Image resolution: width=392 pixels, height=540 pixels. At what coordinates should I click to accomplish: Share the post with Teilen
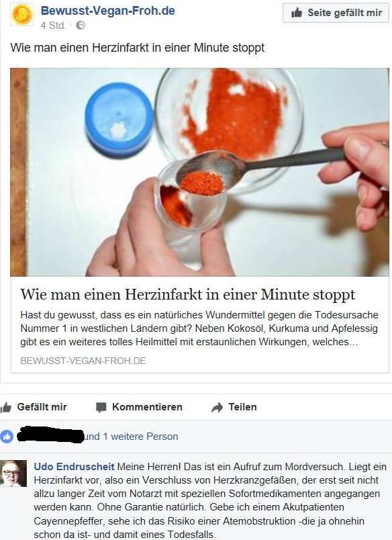pos(234,407)
